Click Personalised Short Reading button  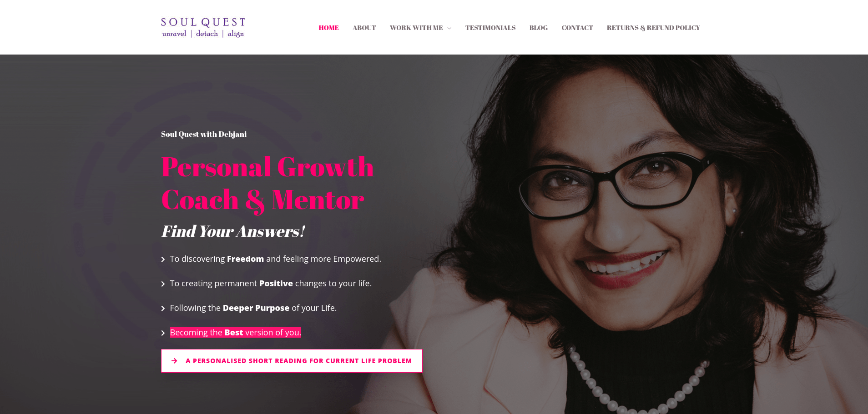(x=292, y=361)
